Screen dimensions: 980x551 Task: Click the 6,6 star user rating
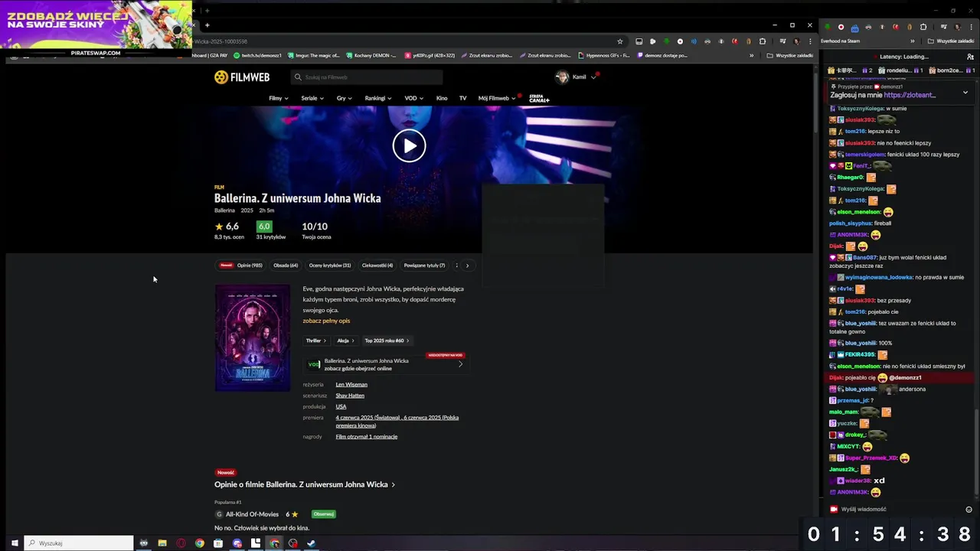(x=227, y=227)
